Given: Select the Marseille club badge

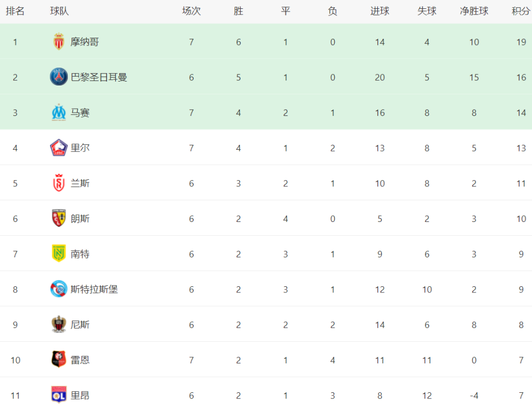Looking at the screenshot, I should pos(59,113).
